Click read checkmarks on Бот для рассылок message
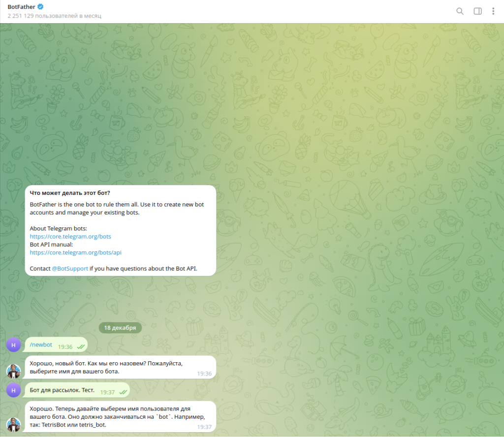Viewport: 504px width, 437px height. (123, 392)
